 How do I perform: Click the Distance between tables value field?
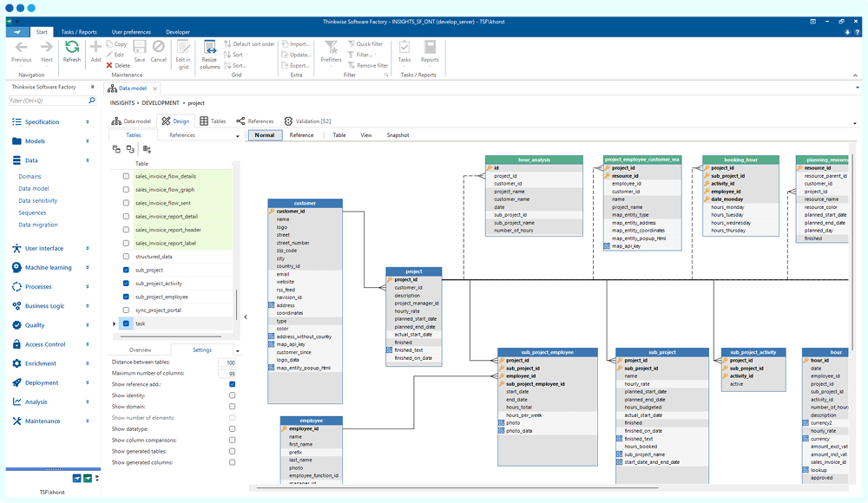tap(227, 363)
